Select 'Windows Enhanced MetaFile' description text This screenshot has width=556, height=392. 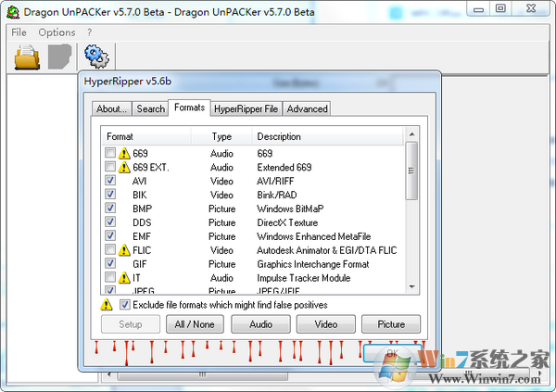point(314,236)
